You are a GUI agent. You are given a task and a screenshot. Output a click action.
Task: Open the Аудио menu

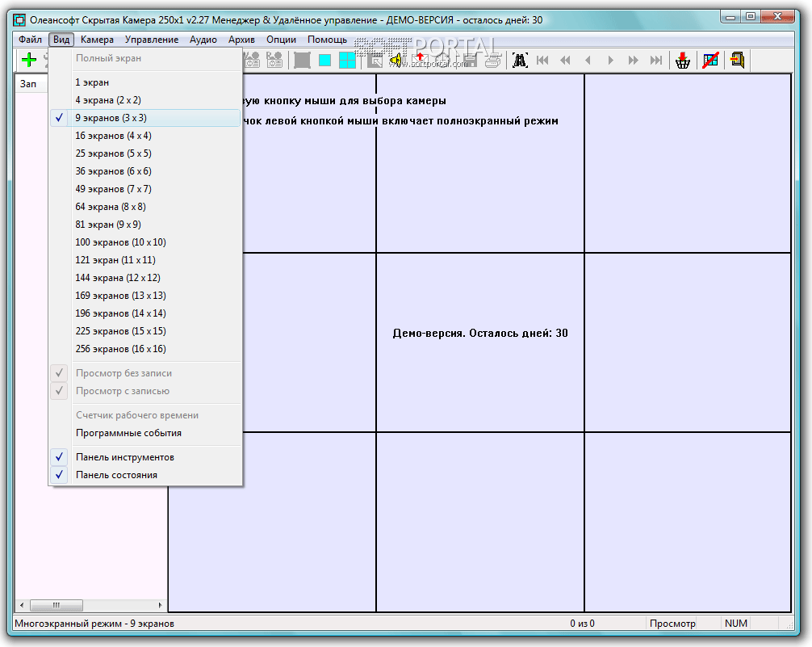[203, 40]
